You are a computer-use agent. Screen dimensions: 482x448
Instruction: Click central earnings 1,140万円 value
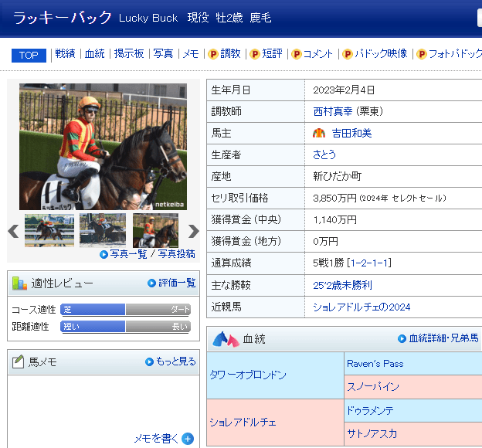[334, 220]
